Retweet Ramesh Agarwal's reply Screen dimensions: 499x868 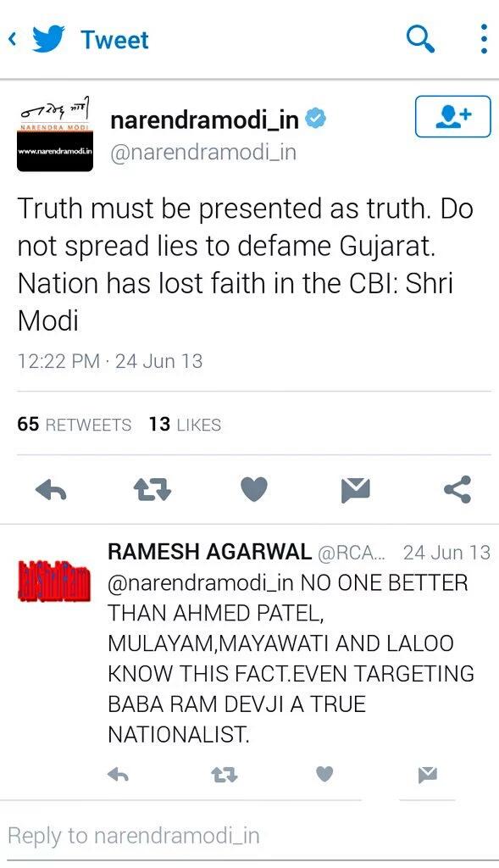click(225, 775)
